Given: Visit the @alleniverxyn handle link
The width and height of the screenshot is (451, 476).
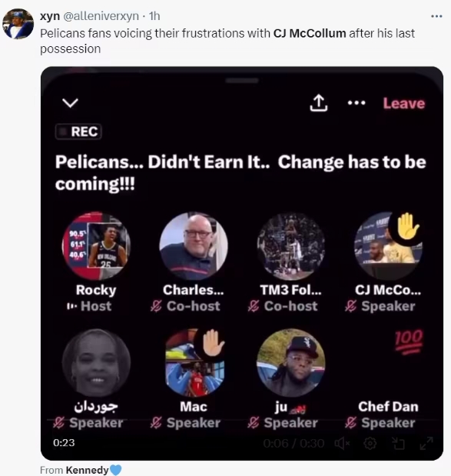Looking at the screenshot, I should [101, 16].
